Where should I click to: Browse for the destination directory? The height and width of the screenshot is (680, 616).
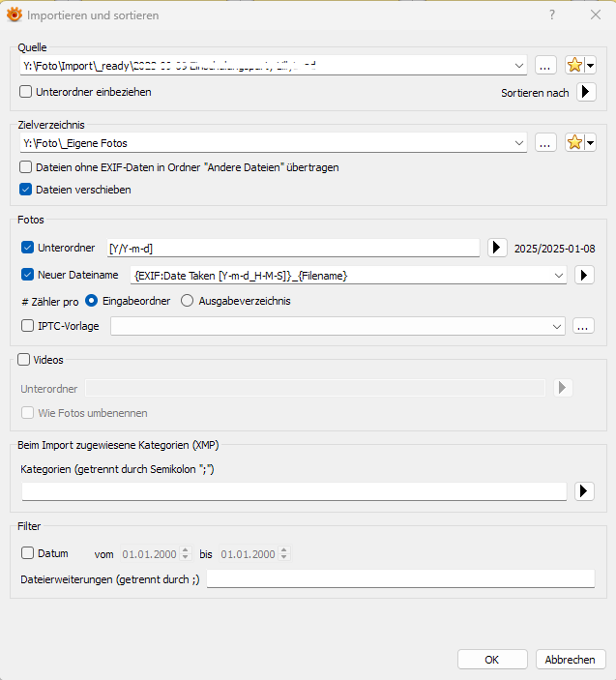[544, 143]
